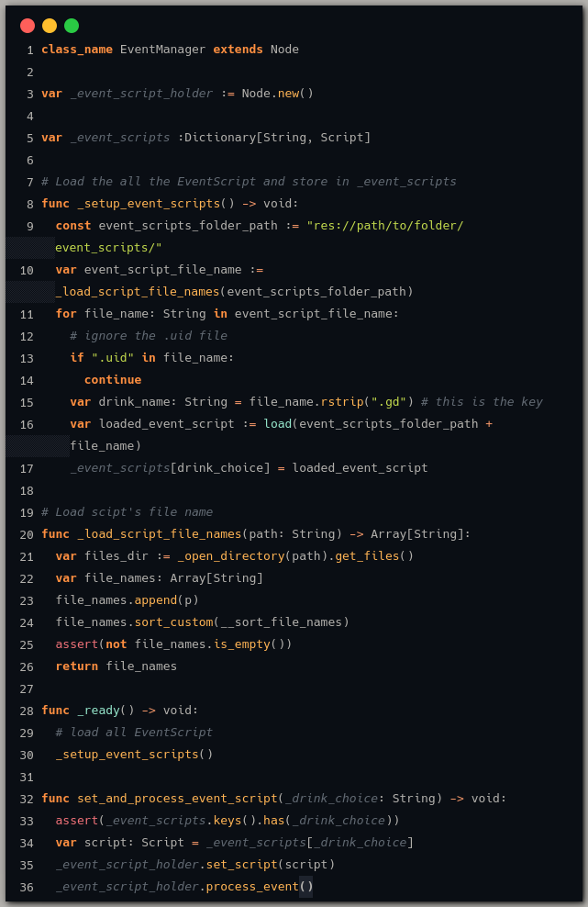Place cursor at process_event parentheses
The height and width of the screenshot is (907, 588).
[x=306, y=887]
